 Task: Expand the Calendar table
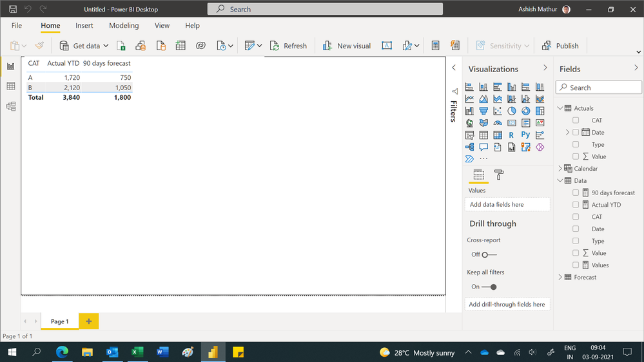(x=560, y=168)
